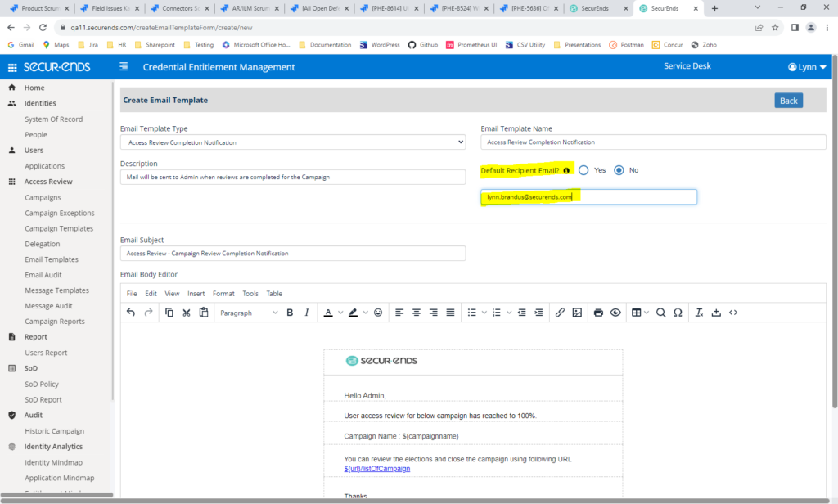838x504 pixels.
Task: Insert a link using chain icon
Action: pos(560,313)
